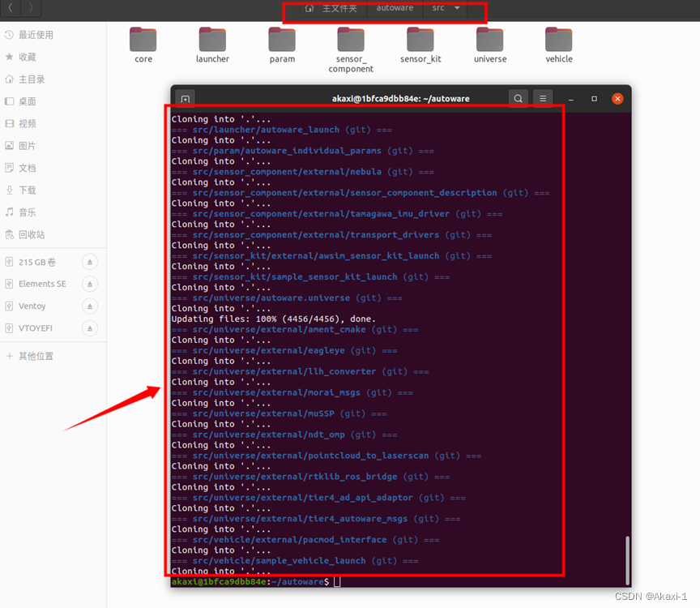
Task: Open the launcher folder
Action: pyautogui.click(x=212, y=45)
